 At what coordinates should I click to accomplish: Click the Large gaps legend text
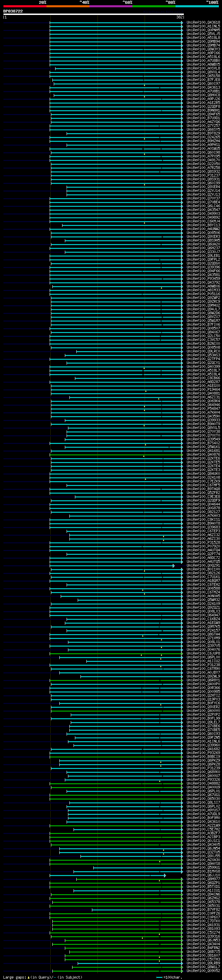(43, 977)
